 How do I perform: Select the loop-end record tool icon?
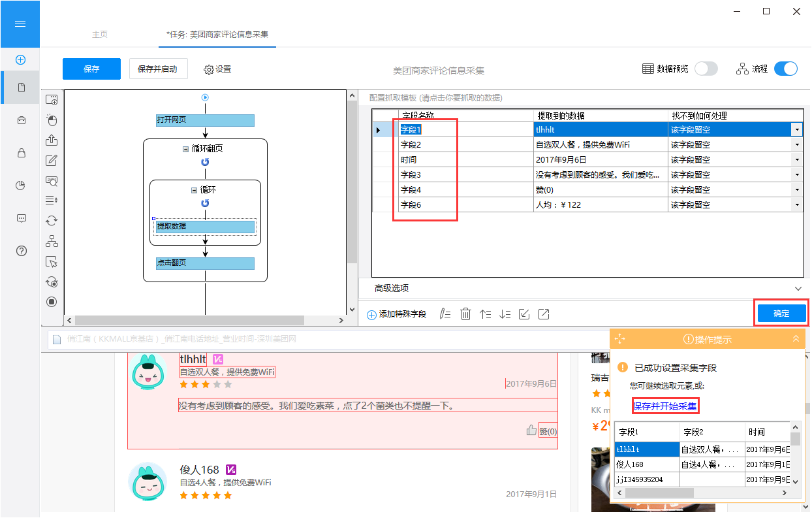(x=52, y=282)
